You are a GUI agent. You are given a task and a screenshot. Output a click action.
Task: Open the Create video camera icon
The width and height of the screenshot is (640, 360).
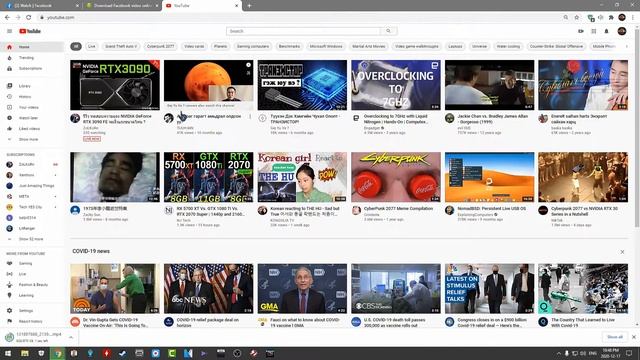point(581,31)
